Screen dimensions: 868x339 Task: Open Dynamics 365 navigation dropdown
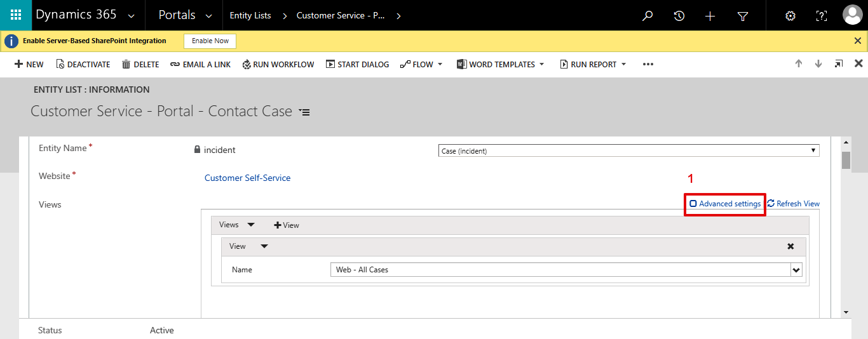(x=132, y=16)
